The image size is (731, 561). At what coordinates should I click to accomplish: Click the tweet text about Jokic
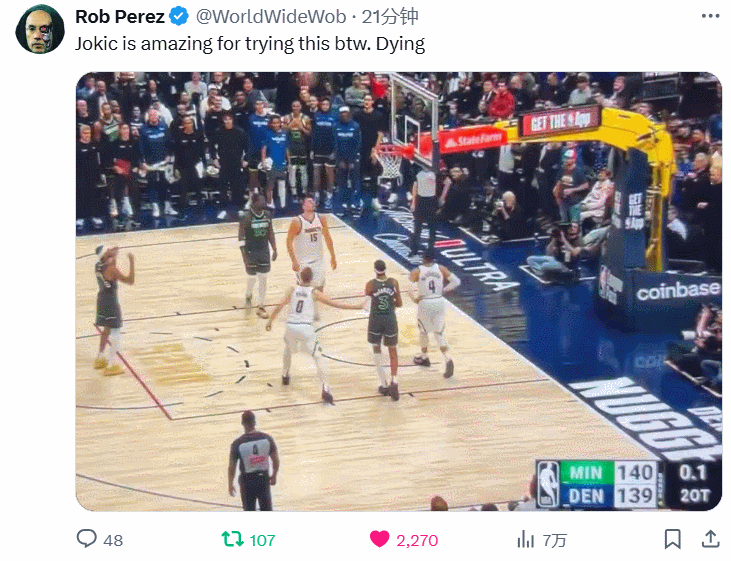(250, 44)
